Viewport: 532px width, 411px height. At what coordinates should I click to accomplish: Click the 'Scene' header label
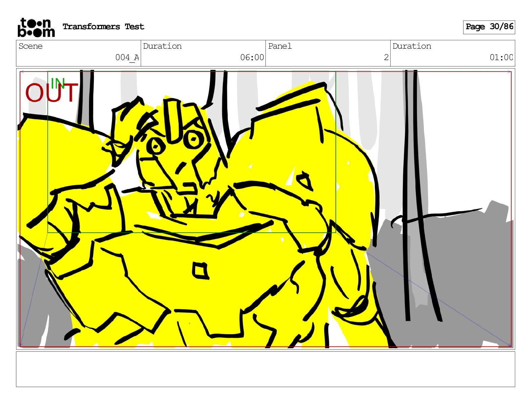click(x=31, y=46)
